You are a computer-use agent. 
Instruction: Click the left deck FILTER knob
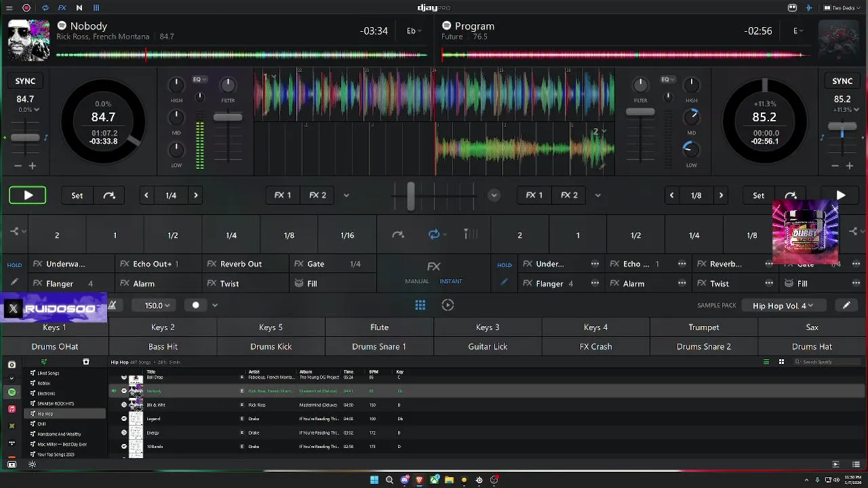[228, 85]
